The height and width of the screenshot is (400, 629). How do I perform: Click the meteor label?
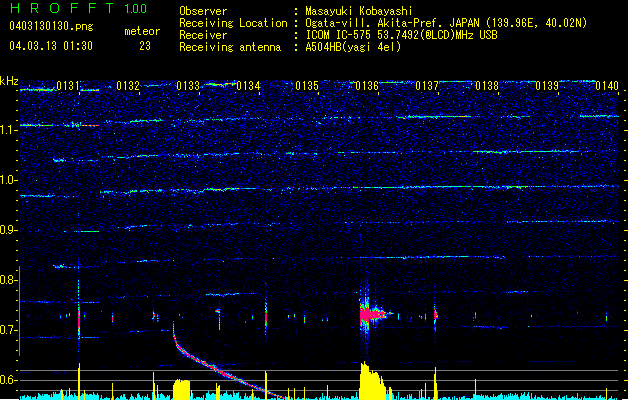(x=142, y=31)
